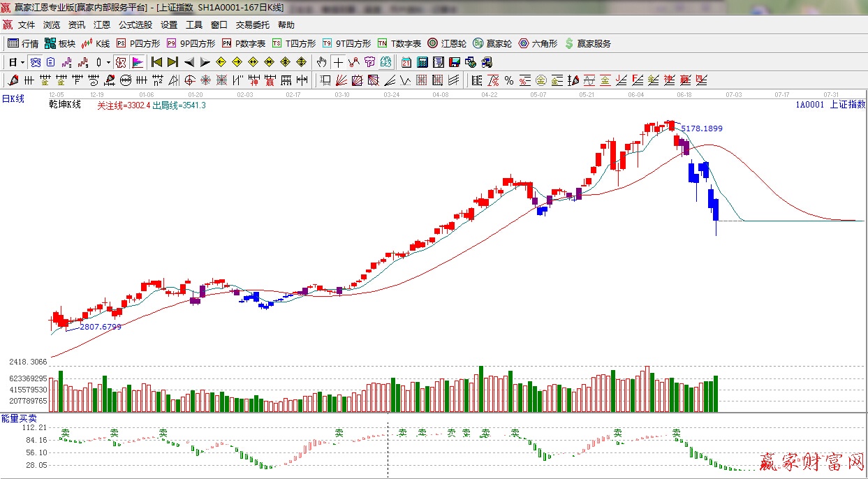Screen dimensions: 868x479
Task: Expand the candlestick style dropdown arrow
Action: (x=108, y=62)
